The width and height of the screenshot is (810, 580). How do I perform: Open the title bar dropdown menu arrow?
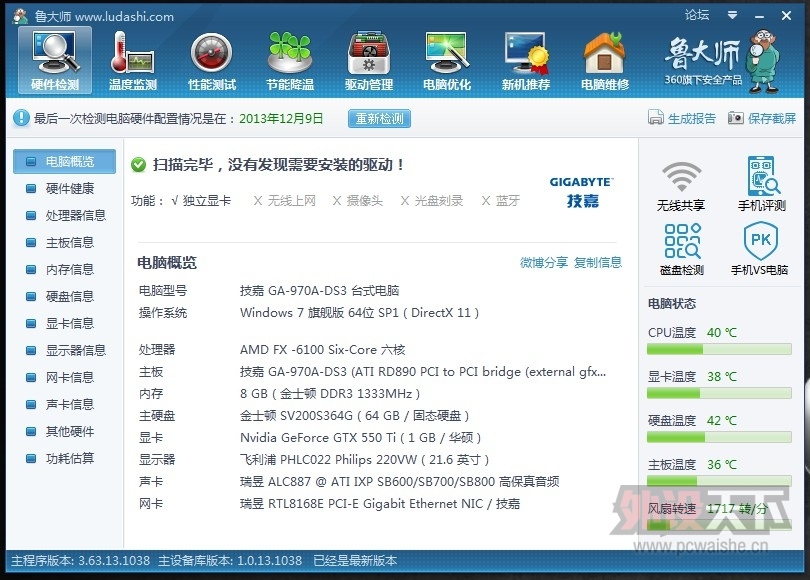pos(733,15)
